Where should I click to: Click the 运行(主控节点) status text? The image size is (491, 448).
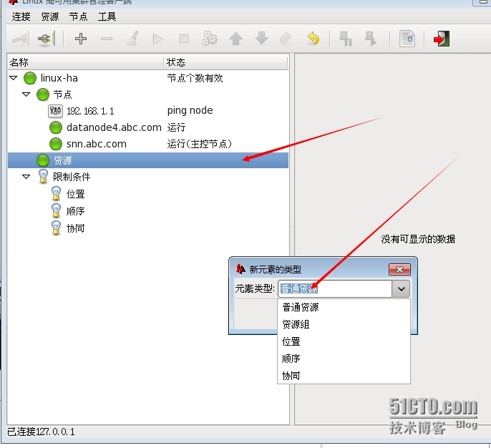pos(200,144)
